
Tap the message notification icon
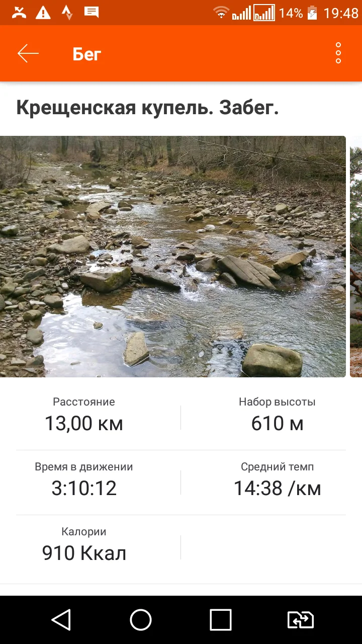(x=92, y=12)
